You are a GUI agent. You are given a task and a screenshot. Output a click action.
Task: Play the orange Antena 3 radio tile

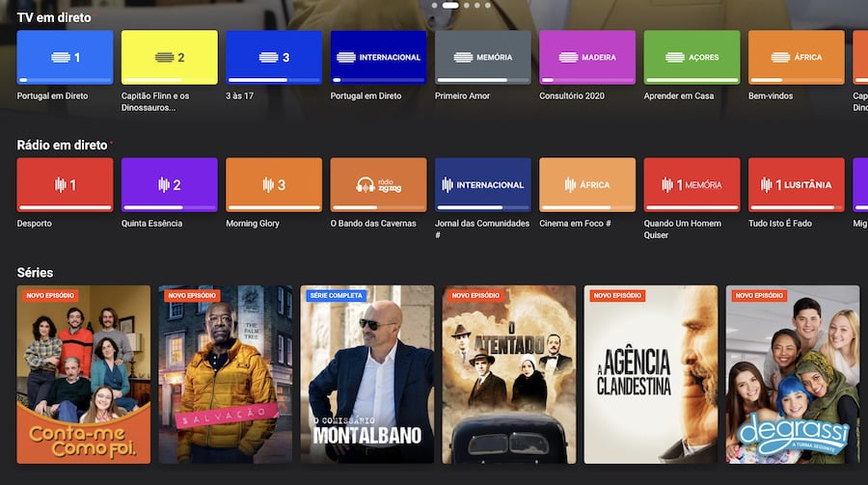click(x=274, y=185)
